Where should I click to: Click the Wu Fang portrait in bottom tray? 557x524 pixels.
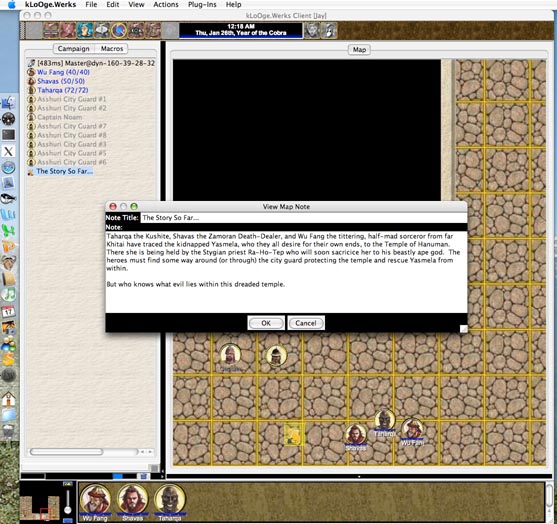(95, 500)
